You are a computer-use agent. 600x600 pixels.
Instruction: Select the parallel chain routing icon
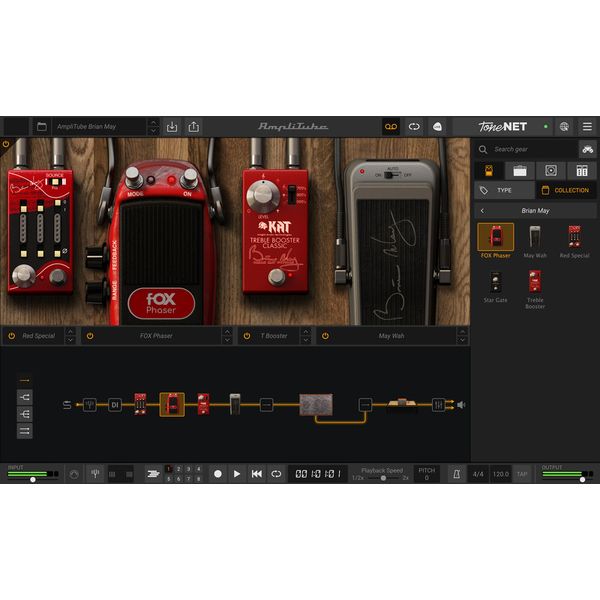[x=24, y=431]
